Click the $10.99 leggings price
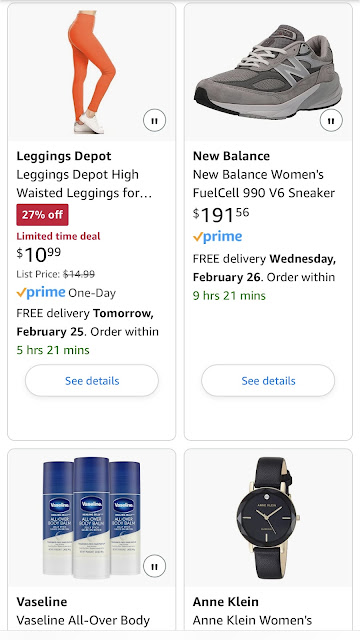The image size is (360, 640). (39, 256)
